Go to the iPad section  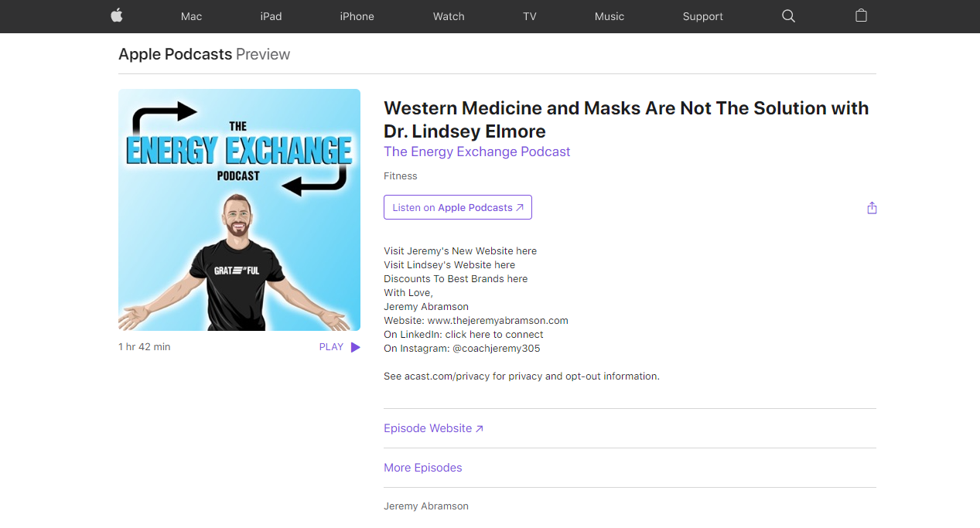point(271,16)
